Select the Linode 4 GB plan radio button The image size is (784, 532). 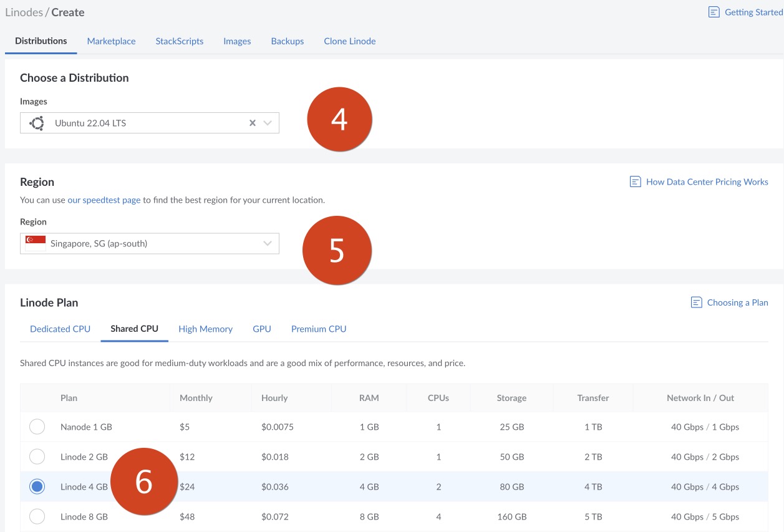click(37, 486)
